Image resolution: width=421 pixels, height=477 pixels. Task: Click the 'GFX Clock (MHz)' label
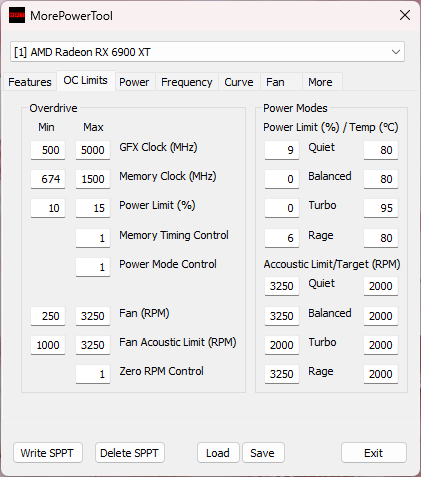click(158, 147)
